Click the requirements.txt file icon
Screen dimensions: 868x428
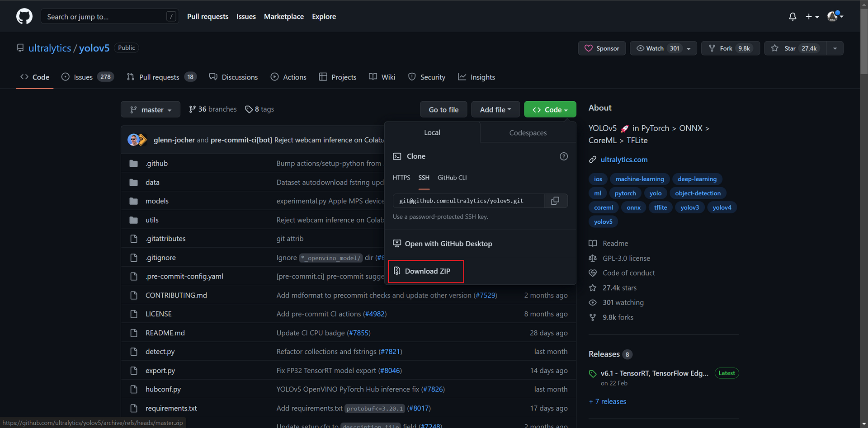tap(133, 408)
